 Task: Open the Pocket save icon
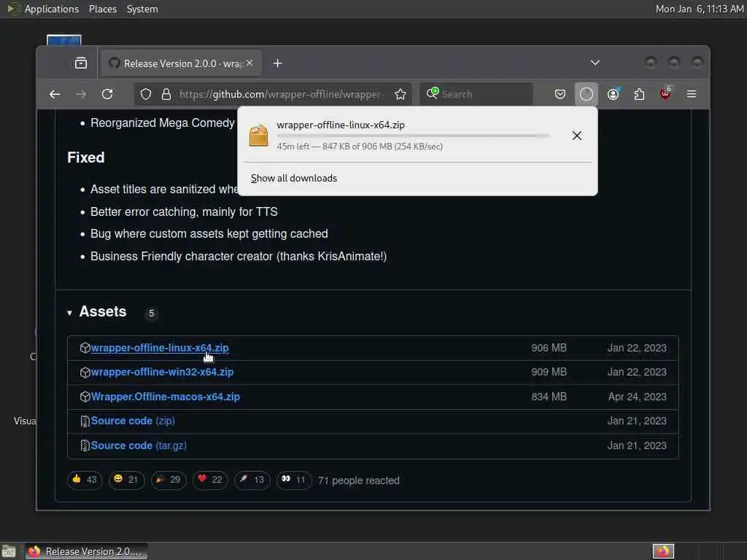(560, 94)
